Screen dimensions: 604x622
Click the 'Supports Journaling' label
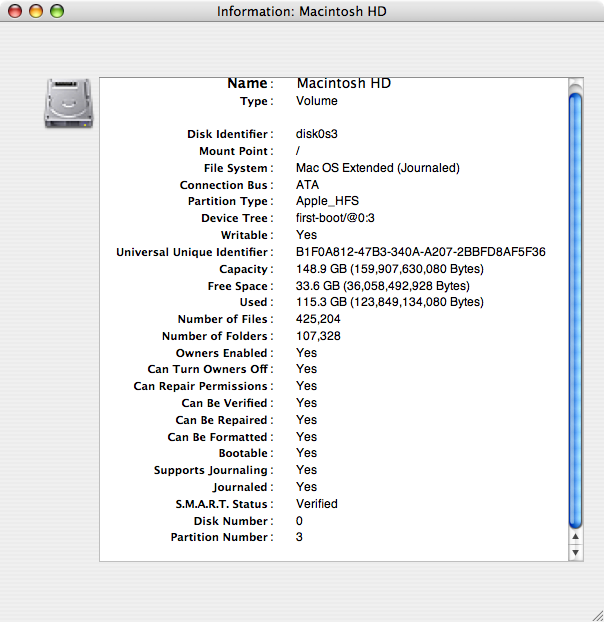point(211,470)
